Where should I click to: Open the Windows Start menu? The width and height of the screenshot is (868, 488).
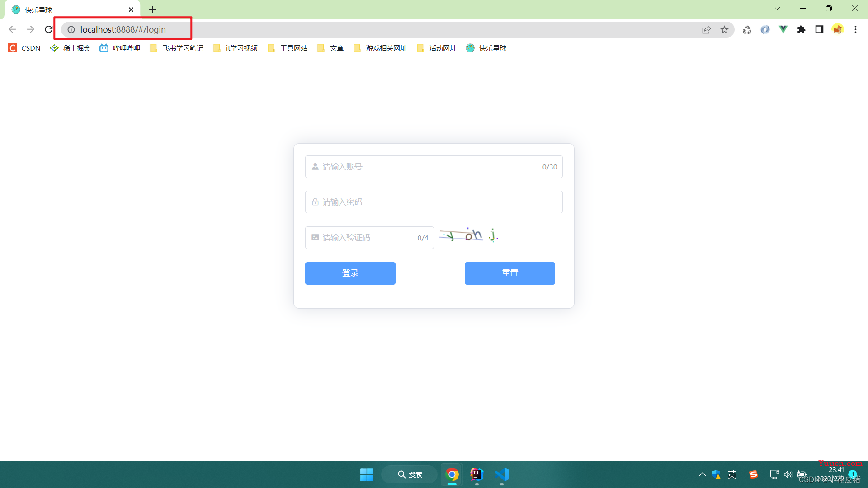tap(367, 474)
